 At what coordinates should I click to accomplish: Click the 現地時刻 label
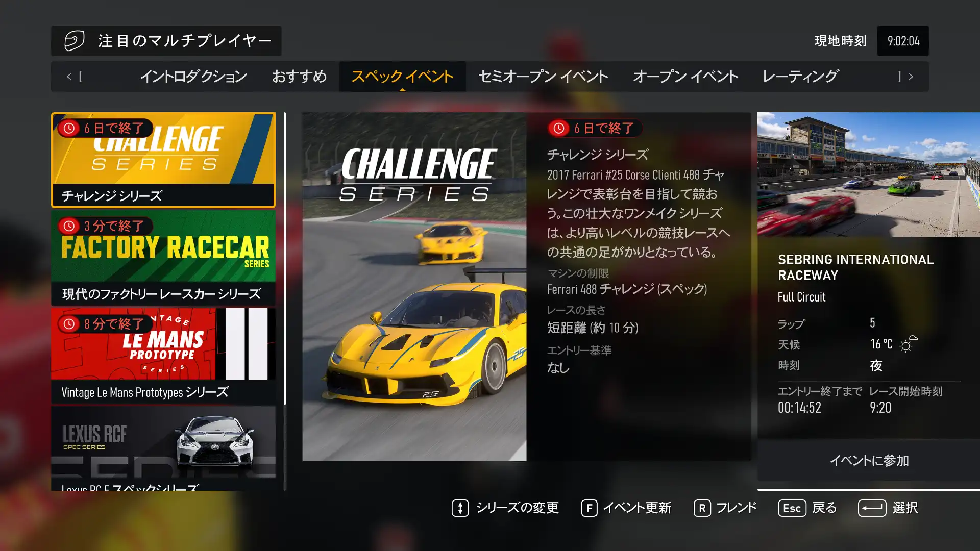[x=840, y=41]
